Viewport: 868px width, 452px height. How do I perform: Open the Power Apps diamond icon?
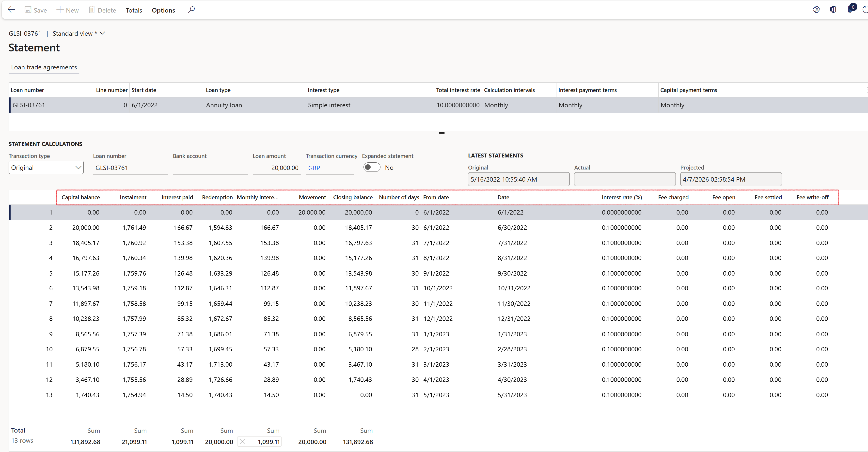[816, 10]
